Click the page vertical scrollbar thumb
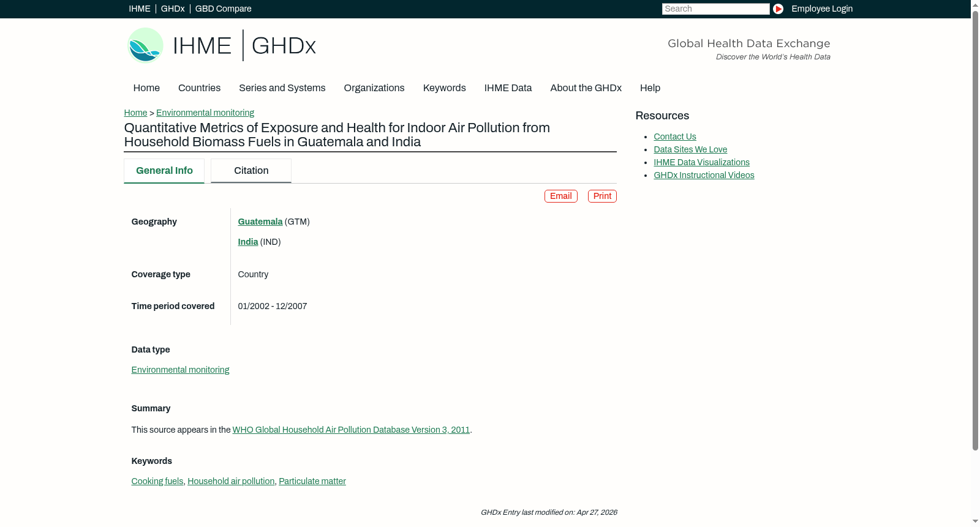Image resolution: width=980 pixels, height=527 pixels. pos(975,230)
